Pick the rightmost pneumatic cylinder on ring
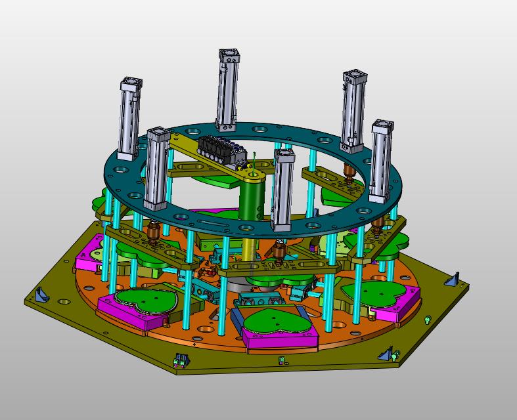The width and height of the screenshot is (517, 420). [x=381, y=161]
